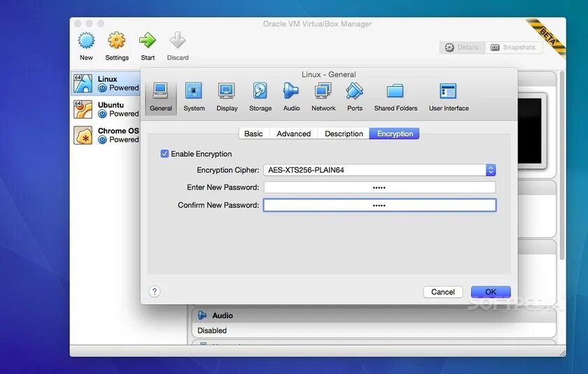The height and width of the screenshot is (374, 588).
Task: Switch to the Advanced tab
Action: click(293, 134)
